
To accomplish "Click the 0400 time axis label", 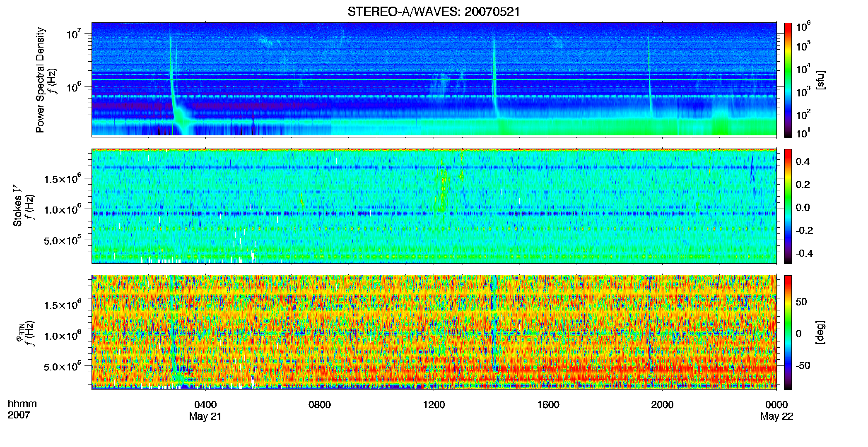I will coord(205,404).
